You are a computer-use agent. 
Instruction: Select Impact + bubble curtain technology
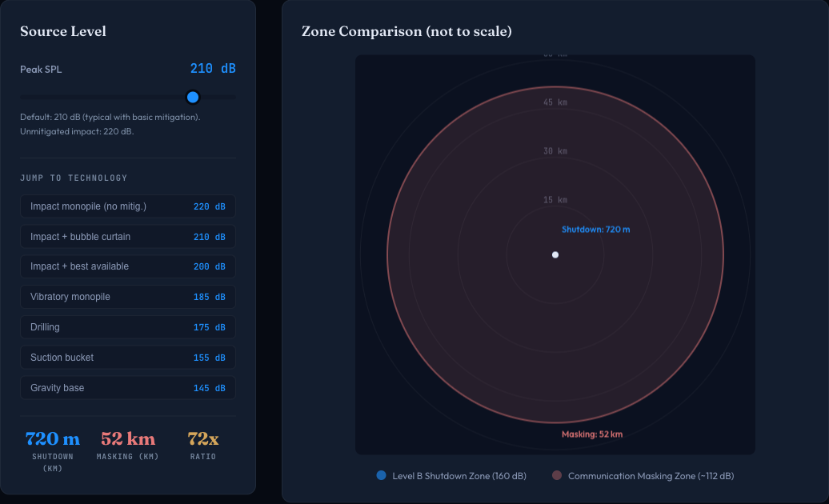point(127,236)
